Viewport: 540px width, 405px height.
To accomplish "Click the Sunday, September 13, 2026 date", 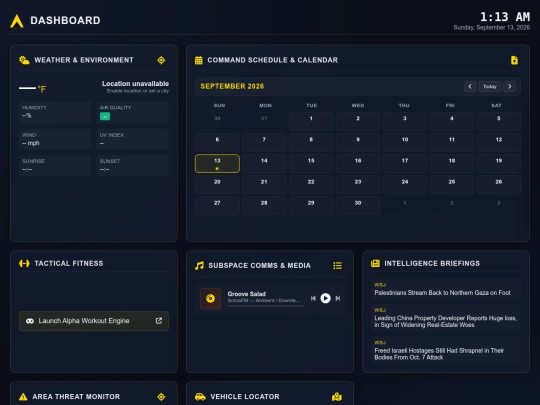I will tap(492, 28).
